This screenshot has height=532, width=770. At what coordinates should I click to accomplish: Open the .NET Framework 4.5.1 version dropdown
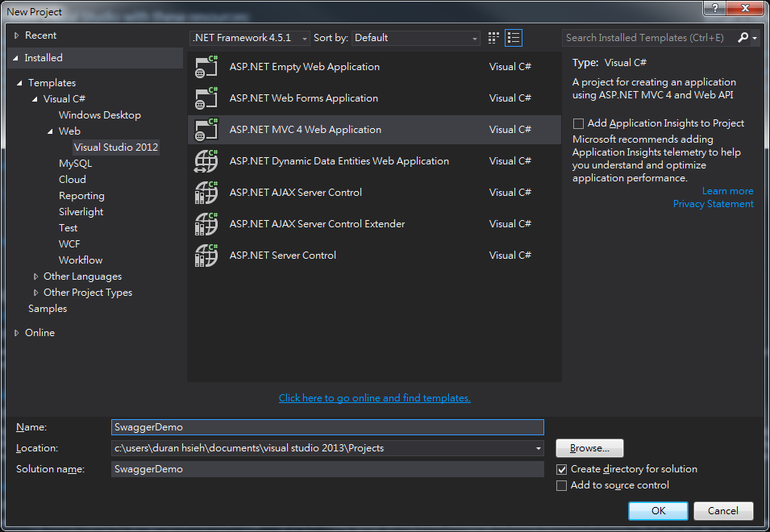(249, 38)
